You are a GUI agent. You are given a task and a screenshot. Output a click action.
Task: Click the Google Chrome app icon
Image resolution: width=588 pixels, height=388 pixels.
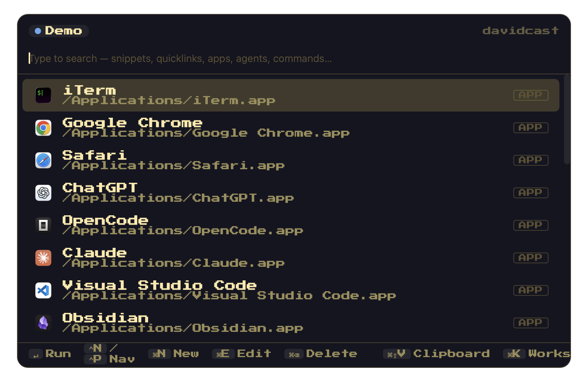pyautogui.click(x=43, y=128)
